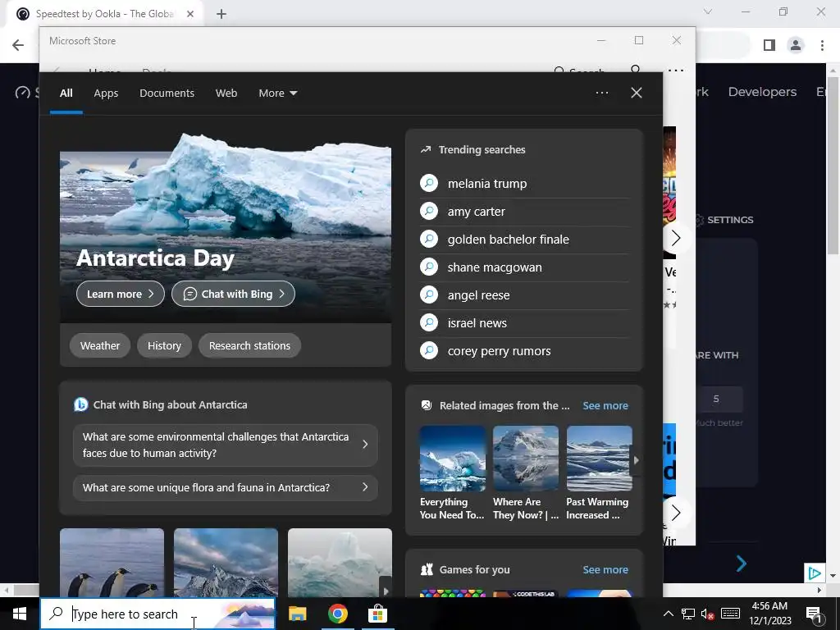Click rating number 5 on Speedtest page
Image resolution: width=840 pixels, height=630 pixels.
click(716, 399)
